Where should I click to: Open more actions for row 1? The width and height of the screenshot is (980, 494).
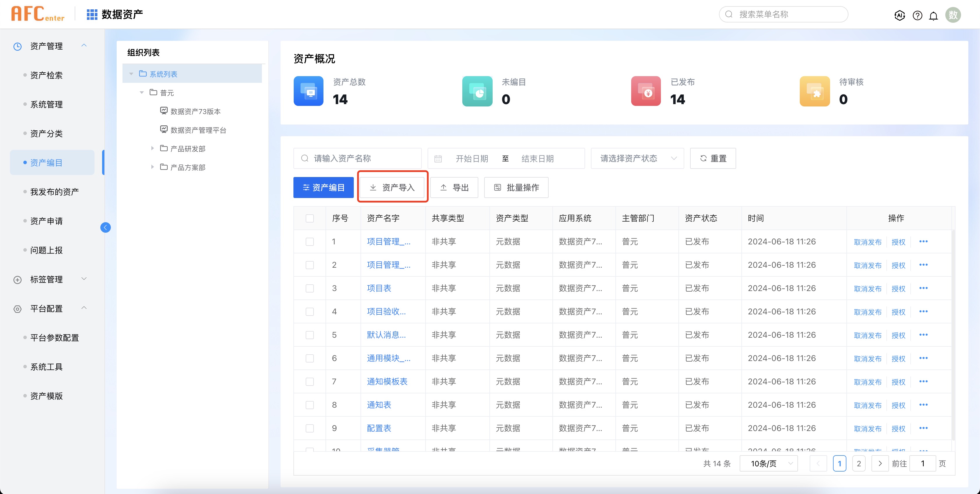tap(923, 241)
